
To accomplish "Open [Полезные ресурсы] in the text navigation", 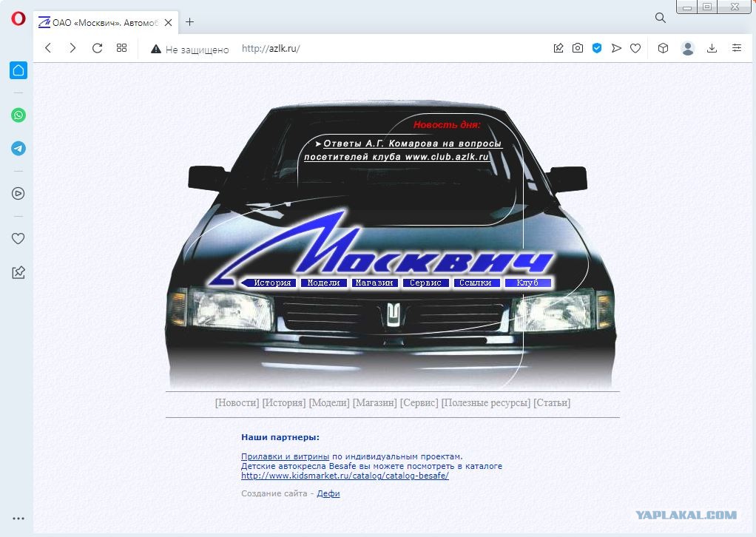I will pos(486,402).
